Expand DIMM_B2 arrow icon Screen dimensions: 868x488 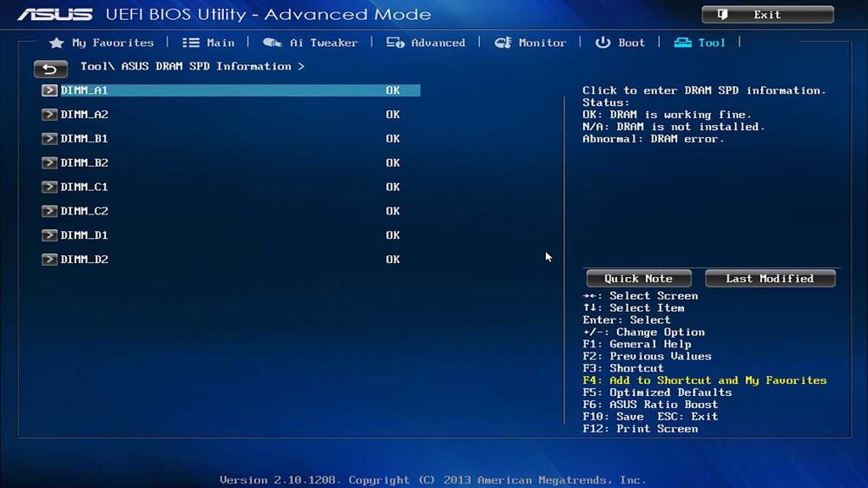coord(49,163)
